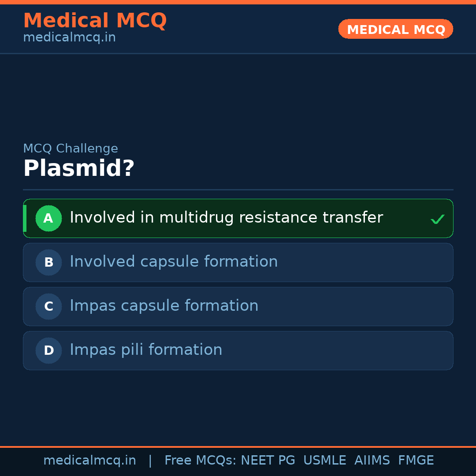Click the USMLE footer text
This screenshot has width=476, height=476.
tap(325, 460)
